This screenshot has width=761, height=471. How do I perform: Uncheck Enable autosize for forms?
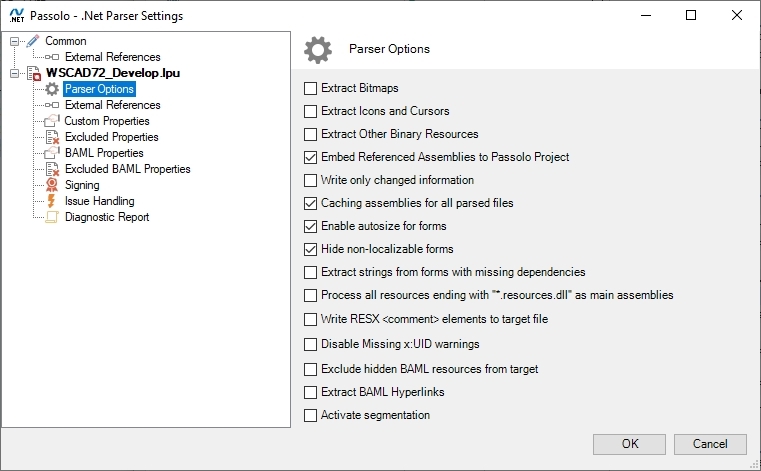point(310,226)
